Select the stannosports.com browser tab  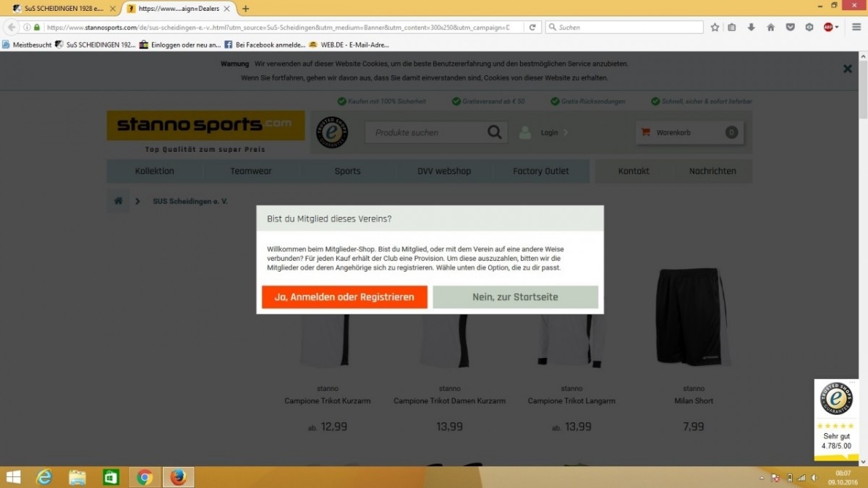[x=178, y=9]
